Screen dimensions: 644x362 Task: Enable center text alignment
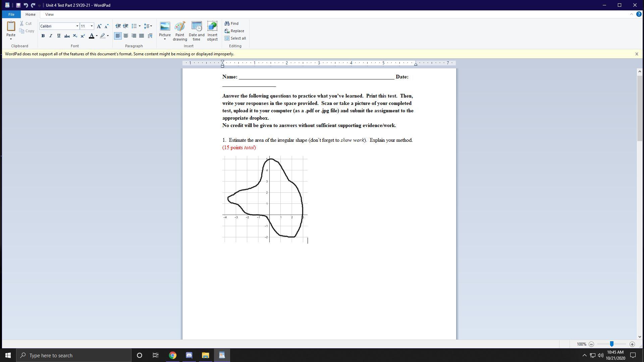coord(126,36)
